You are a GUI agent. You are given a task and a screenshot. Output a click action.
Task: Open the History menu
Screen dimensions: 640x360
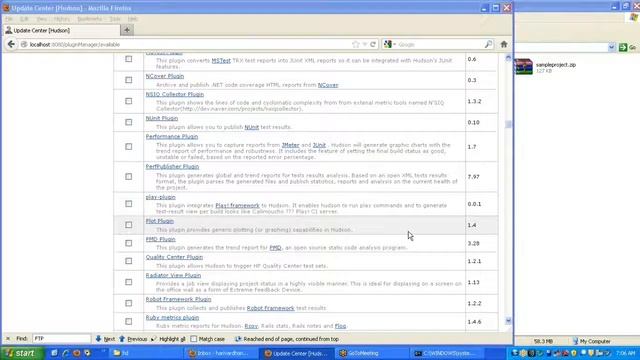coord(62,19)
